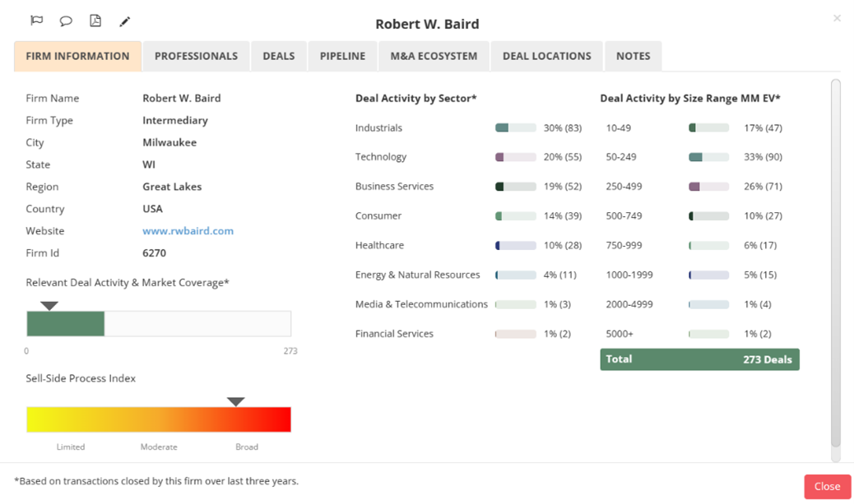Screen dimensions: 854x504
Task: Click the 500-749 size range bar
Action: click(709, 216)
